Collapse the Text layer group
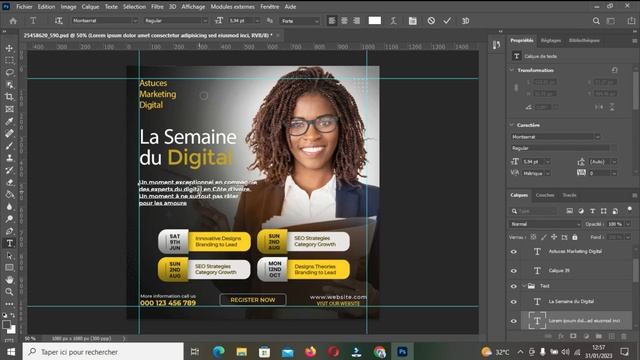This screenshot has height=360, width=640. (524, 286)
